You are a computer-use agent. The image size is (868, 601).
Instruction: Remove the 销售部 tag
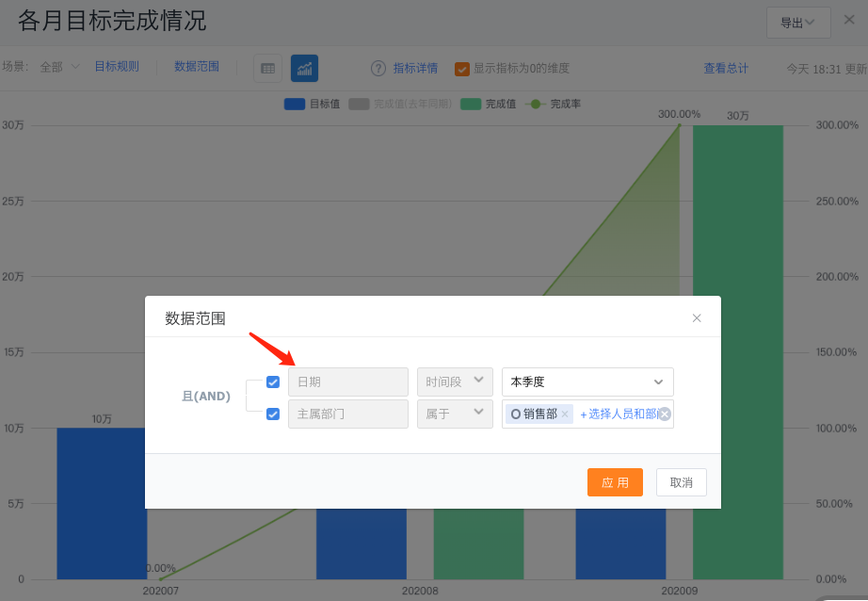(x=565, y=414)
